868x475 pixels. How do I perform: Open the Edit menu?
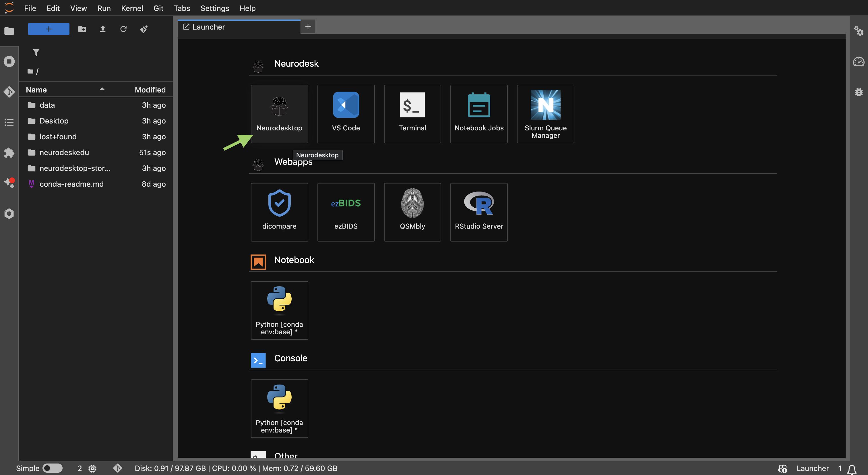click(x=53, y=8)
